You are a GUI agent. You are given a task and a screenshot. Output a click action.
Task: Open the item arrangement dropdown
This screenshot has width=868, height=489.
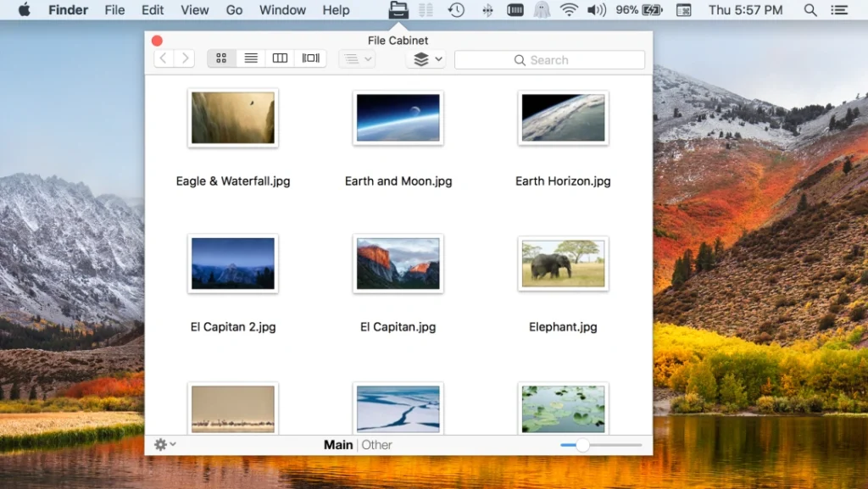click(x=356, y=58)
